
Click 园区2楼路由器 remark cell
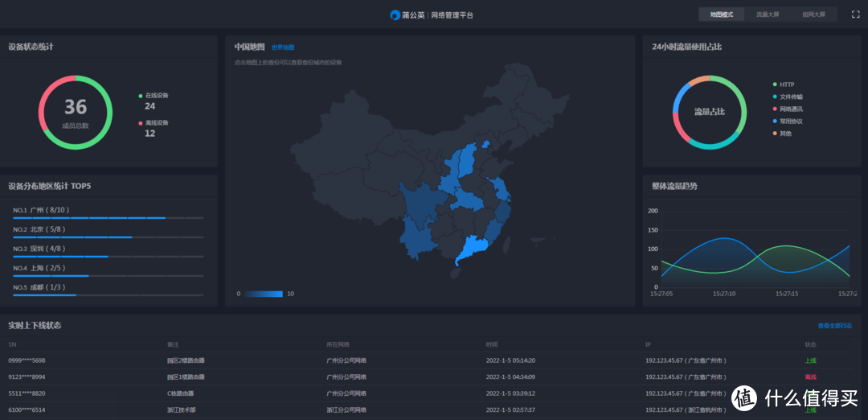[x=186, y=360]
